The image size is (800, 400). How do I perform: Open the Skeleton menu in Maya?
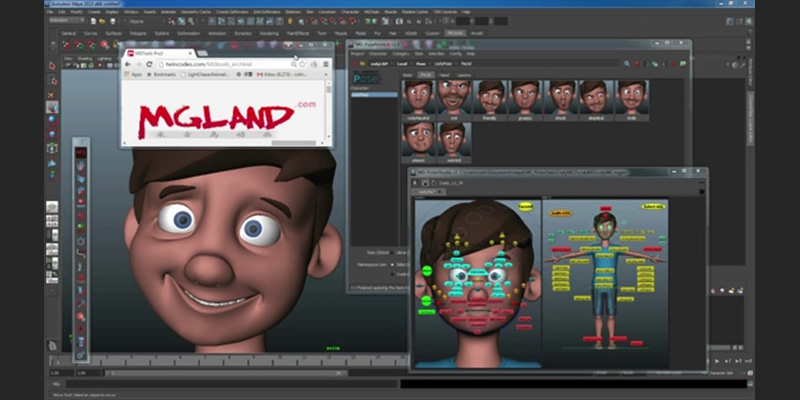293,11
